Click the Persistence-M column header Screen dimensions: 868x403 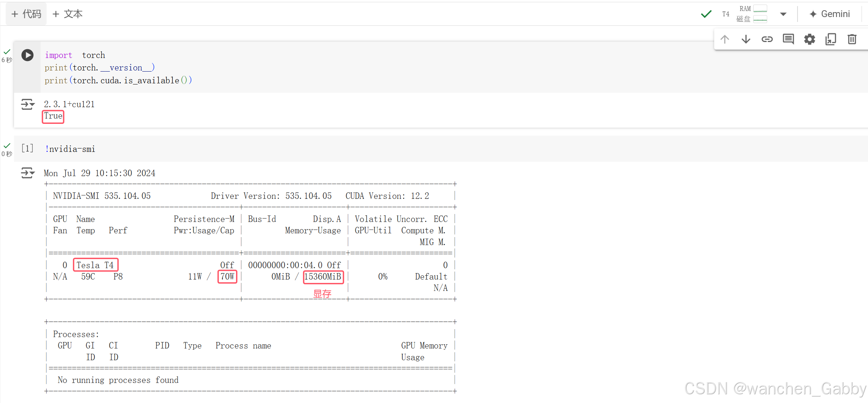click(204, 219)
